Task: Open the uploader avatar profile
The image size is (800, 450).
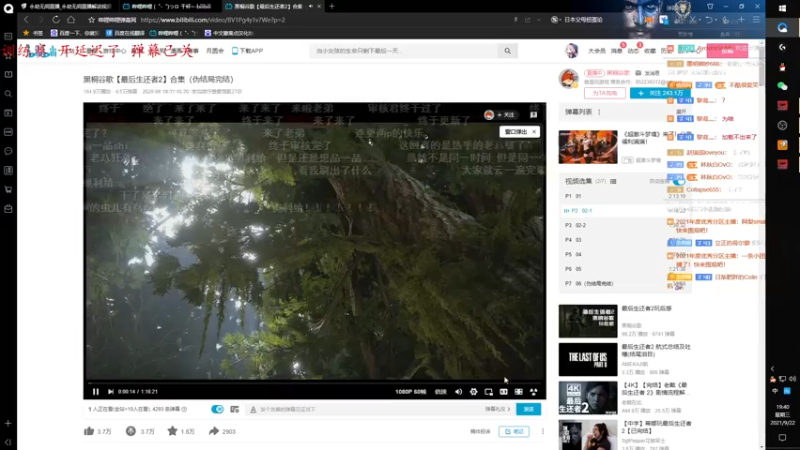Action: coord(568,79)
